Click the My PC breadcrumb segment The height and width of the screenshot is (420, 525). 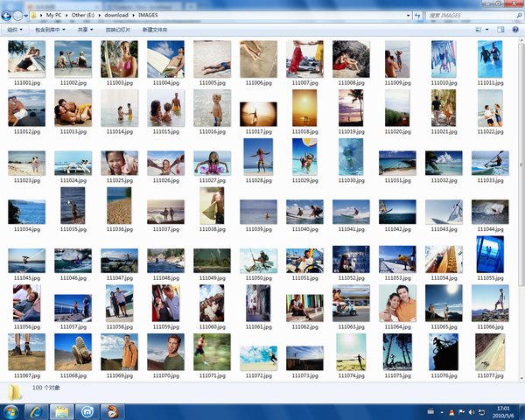[53, 15]
